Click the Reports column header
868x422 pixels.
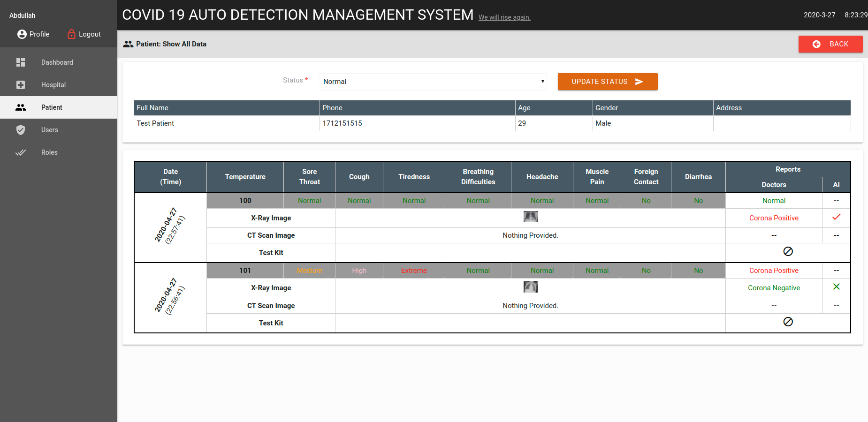[788, 169]
